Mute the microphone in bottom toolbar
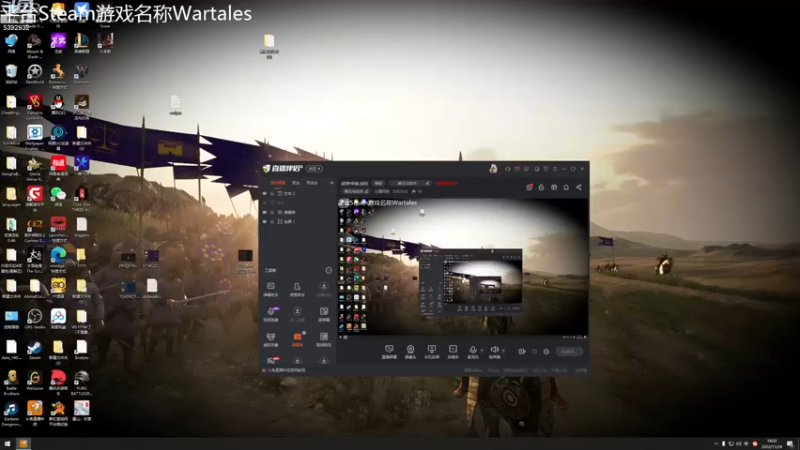 point(472,350)
